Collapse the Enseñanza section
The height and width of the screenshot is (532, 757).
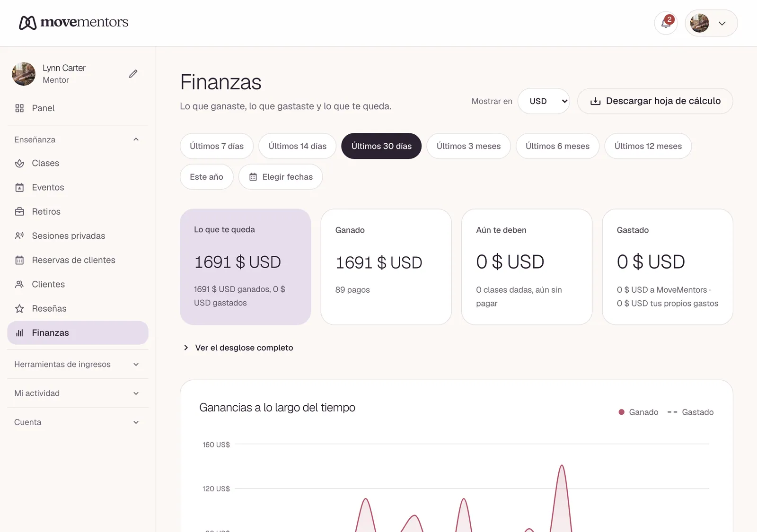pyautogui.click(x=78, y=140)
